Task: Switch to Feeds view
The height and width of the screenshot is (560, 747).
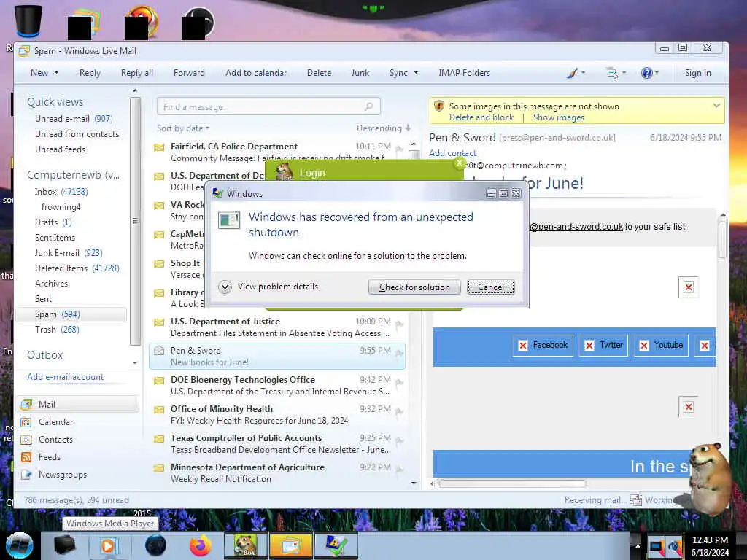Action: tap(49, 456)
